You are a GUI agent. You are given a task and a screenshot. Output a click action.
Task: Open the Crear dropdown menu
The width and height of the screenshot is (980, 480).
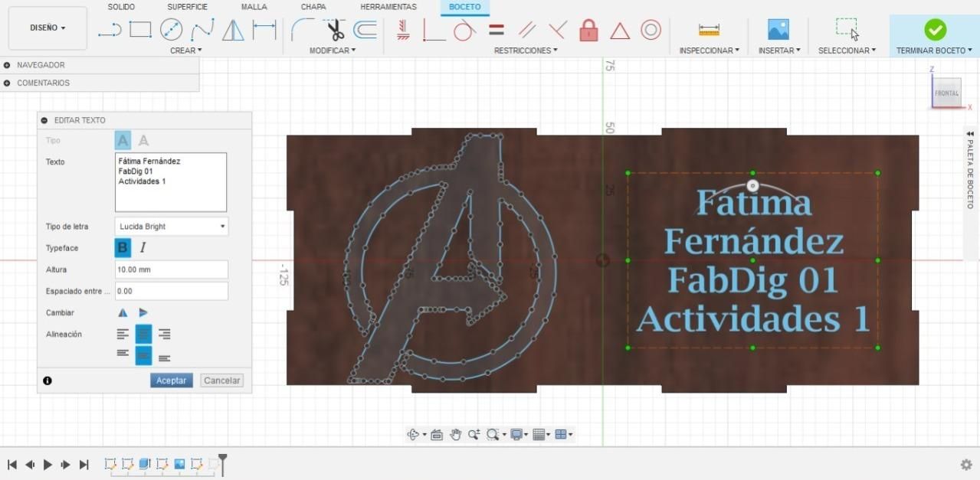186,51
